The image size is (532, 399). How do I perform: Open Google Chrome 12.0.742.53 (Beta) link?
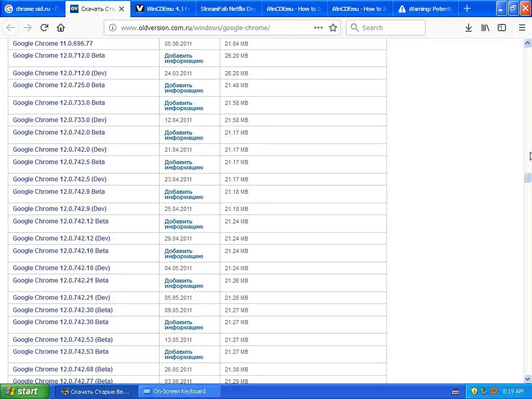coord(63,339)
